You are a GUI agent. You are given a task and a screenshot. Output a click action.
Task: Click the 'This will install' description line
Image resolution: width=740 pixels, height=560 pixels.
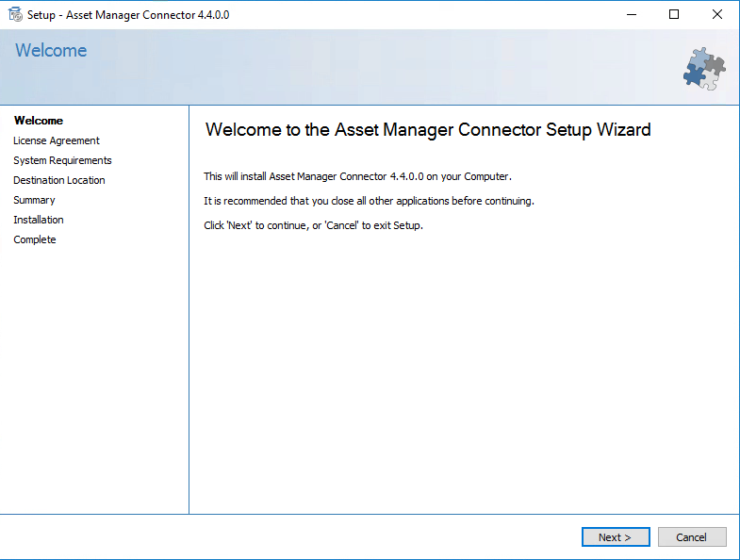tap(357, 176)
